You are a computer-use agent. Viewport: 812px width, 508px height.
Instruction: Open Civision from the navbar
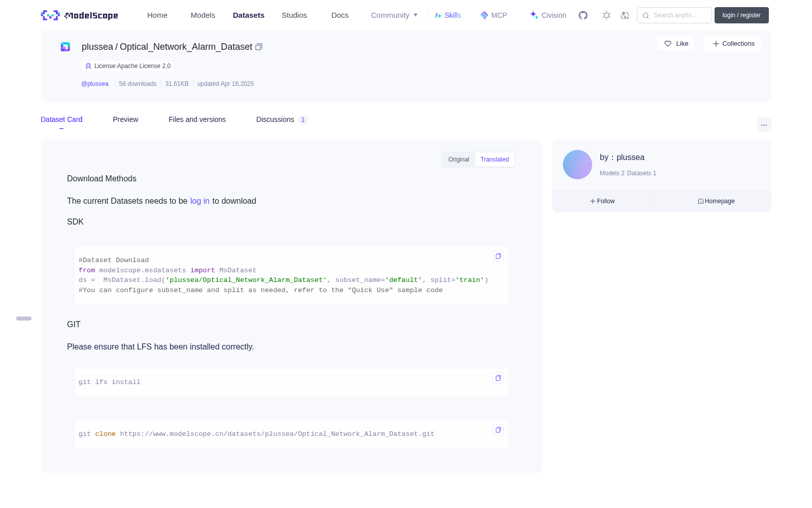coord(548,15)
